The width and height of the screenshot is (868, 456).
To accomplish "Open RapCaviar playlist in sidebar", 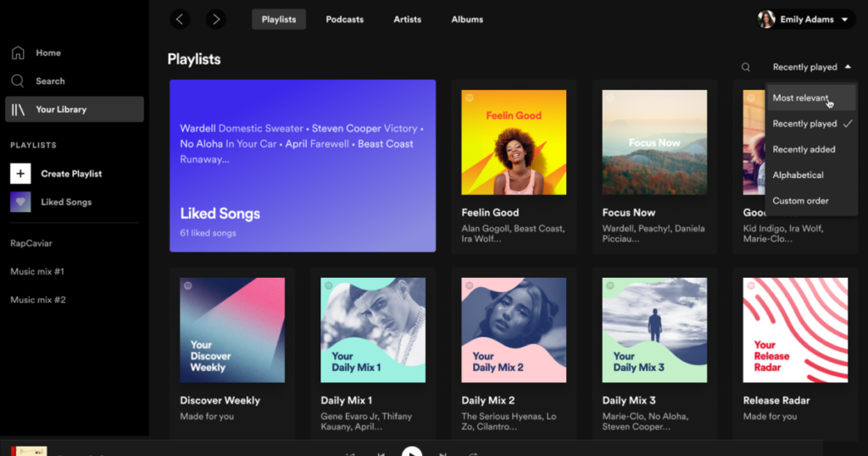I will click(31, 243).
